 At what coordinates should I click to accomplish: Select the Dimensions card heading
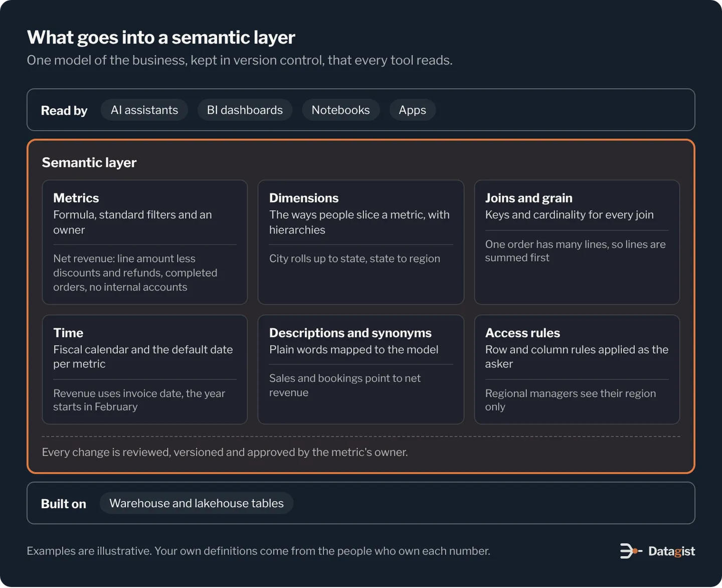pyautogui.click(x=304, y=198)
